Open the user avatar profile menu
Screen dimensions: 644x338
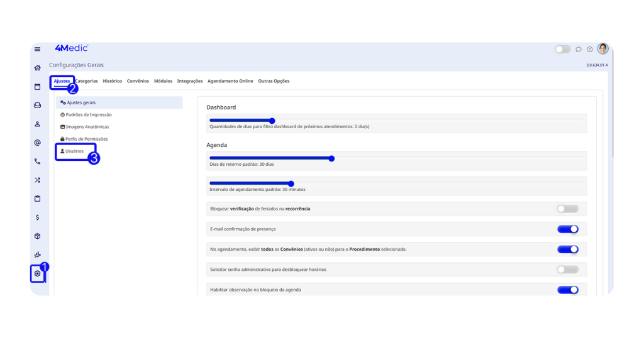[602, 48]
